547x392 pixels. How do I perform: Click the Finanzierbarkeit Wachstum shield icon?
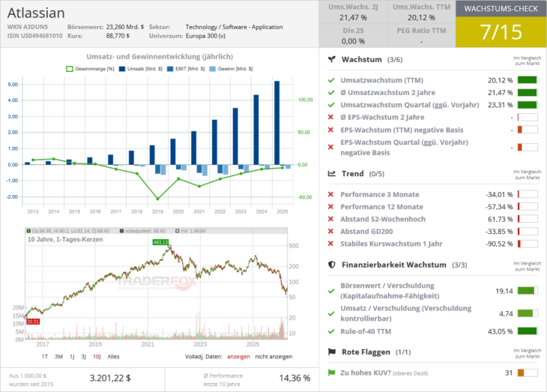click(x=331, y=265)
